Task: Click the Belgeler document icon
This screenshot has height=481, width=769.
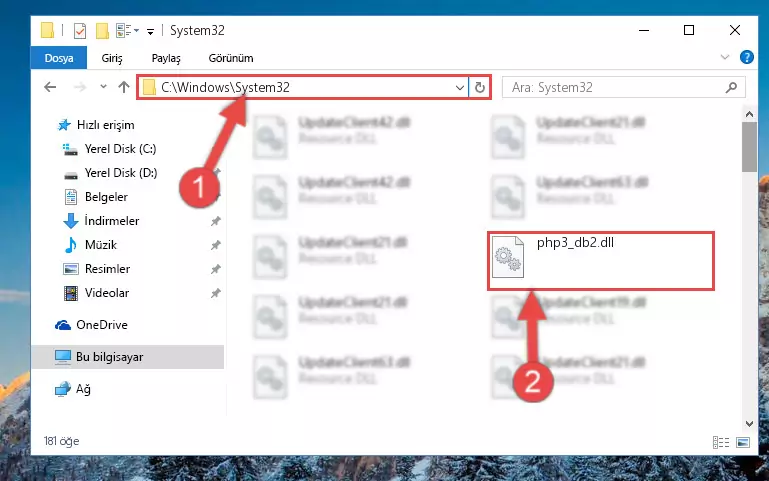Action: click(71, 197)
